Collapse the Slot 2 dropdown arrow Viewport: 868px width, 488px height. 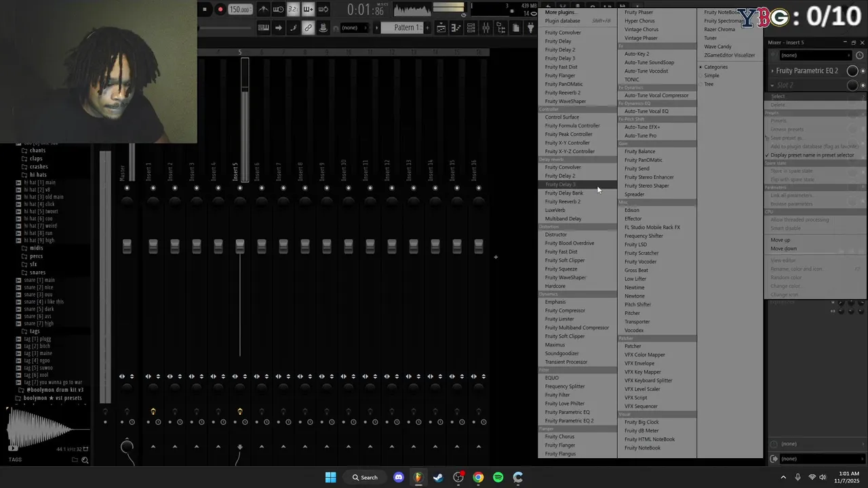tap(772, 85)
